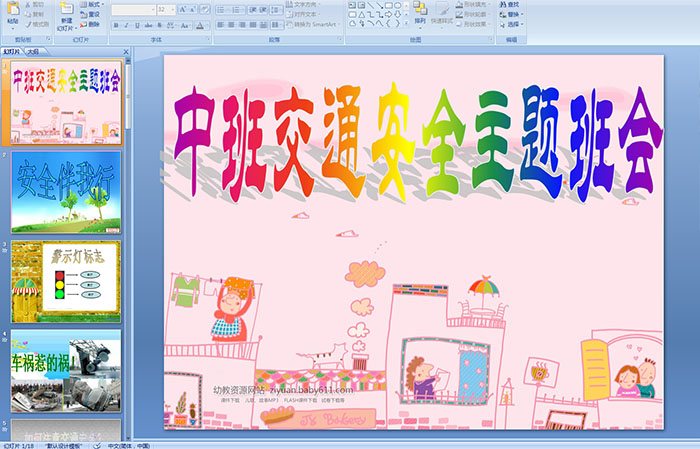Open the Font dialog launcher
The image size is (700, 449).
coord(208,40)
